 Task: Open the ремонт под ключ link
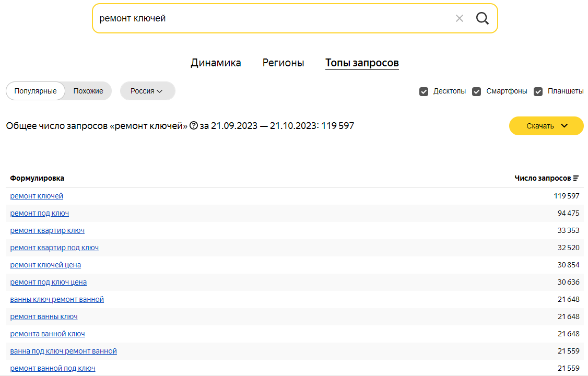[39, 213]
